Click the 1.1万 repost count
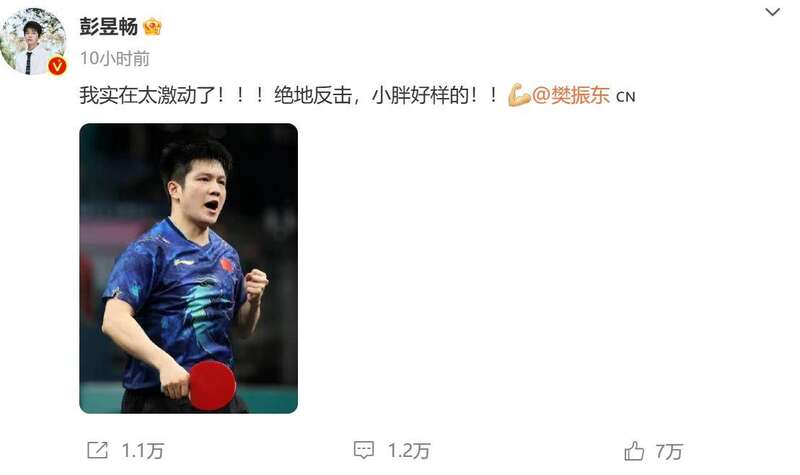Screen dimensions: 800x475 [x=143, y=451]
